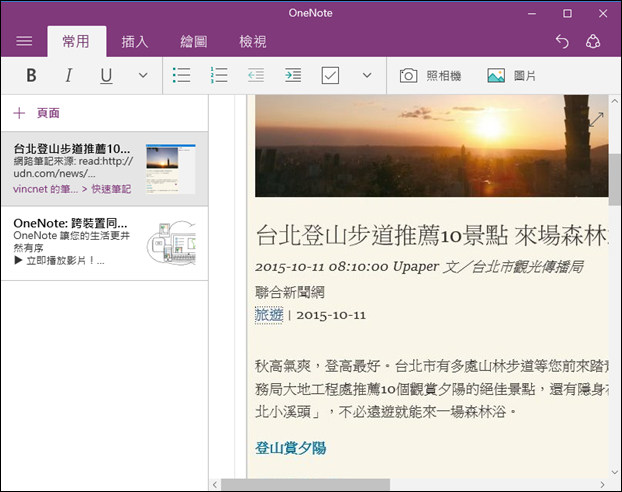Click the paragraph starting 秋高氣爽
Screen dimensions: 622x492
(432, 389)
